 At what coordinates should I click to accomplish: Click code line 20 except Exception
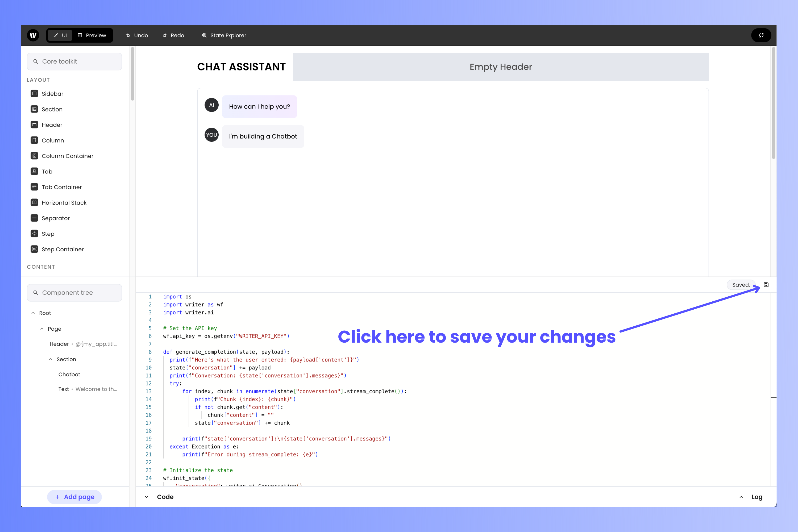pyautogui.click(x=204, y=447)
